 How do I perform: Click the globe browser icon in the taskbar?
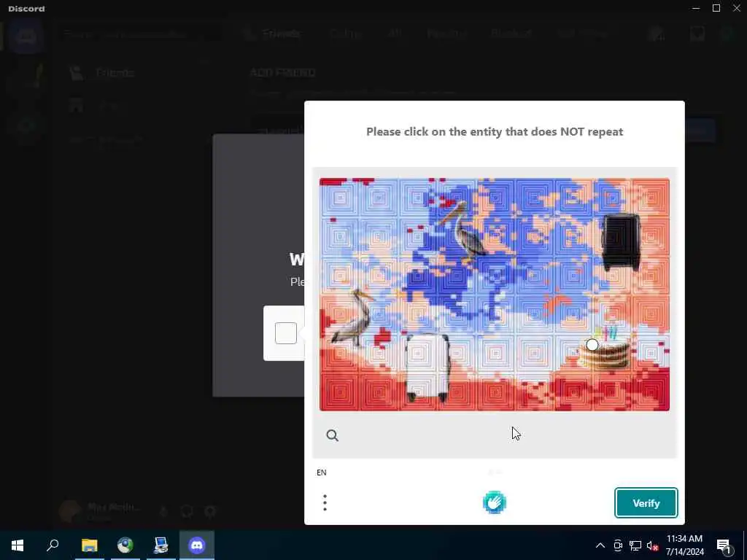pyautogui.click(x=125, y=545)
